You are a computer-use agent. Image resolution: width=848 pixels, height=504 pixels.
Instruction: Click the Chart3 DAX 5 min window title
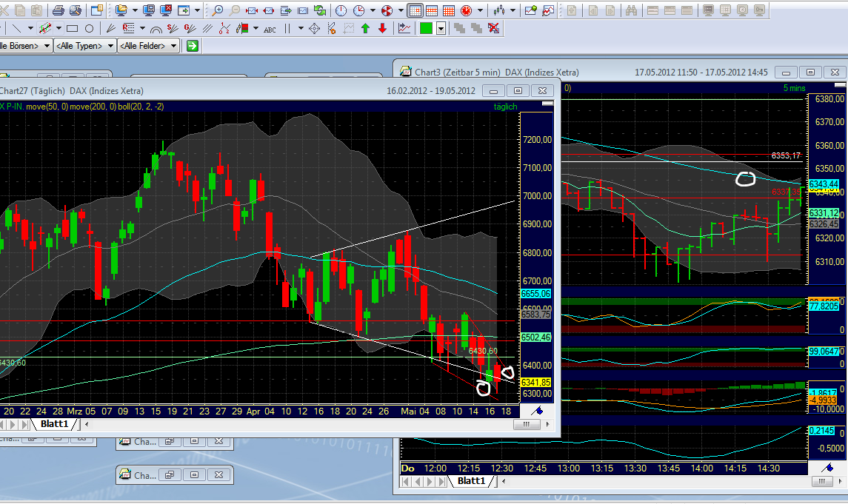click(496, 72)
